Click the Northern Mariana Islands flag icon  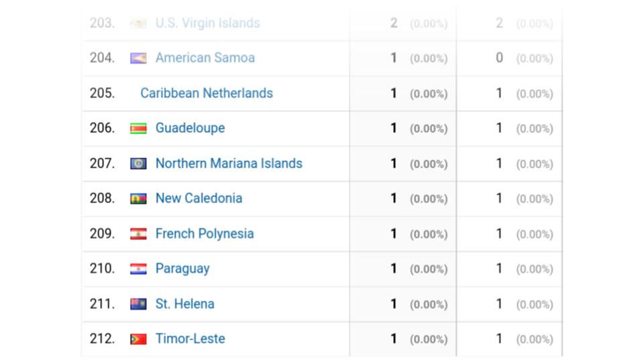click(x=138, y=164)
